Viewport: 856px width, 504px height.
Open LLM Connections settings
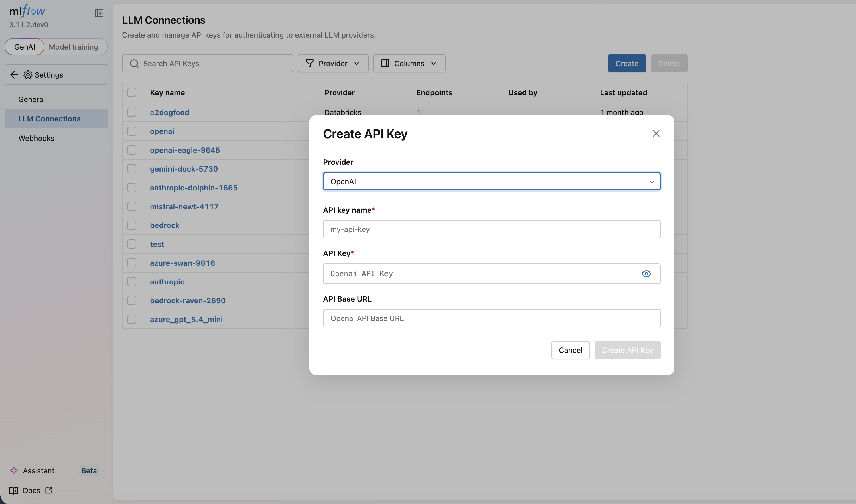coord(56,119)
